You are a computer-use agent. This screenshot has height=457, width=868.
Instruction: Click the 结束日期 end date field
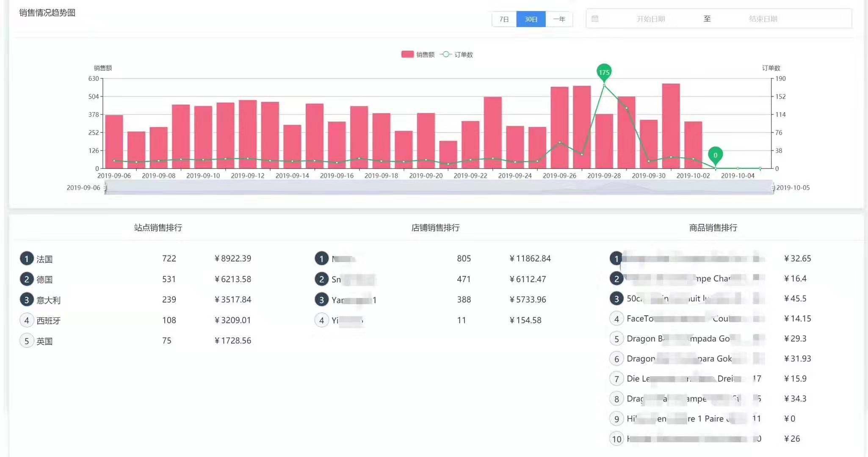(763, 19)
